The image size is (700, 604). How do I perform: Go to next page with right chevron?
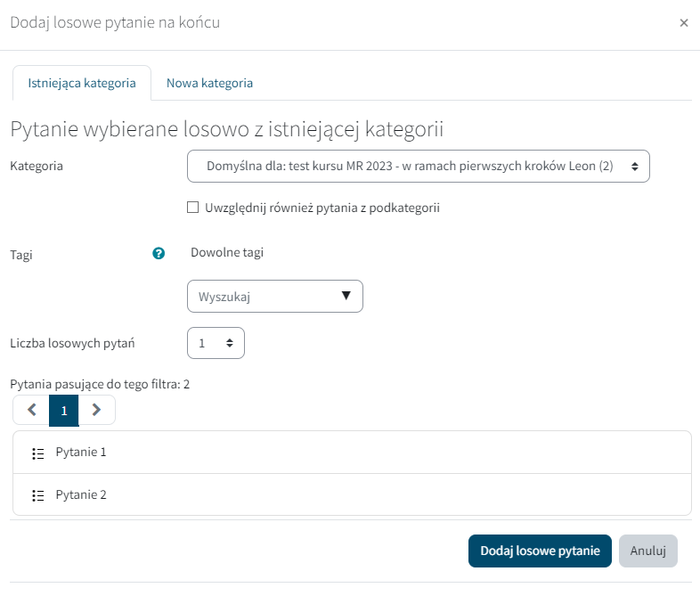[96, 410]
